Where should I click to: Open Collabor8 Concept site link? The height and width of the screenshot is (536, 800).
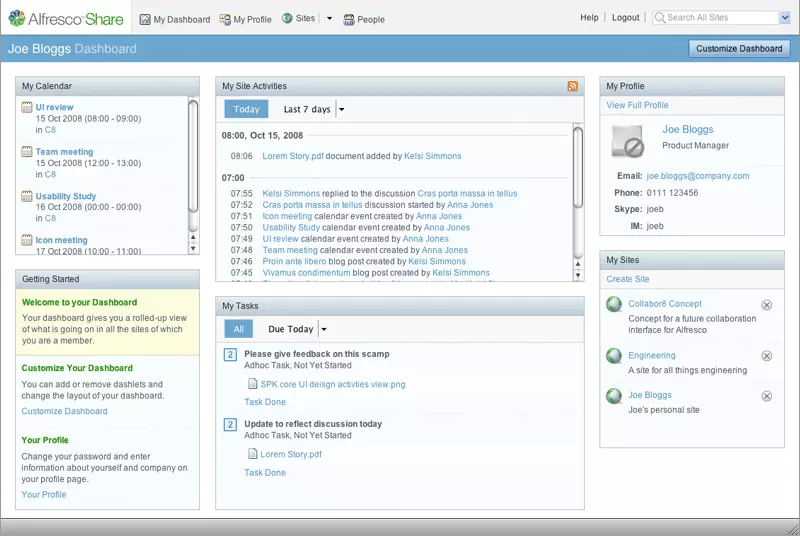click(x=665, y=303)
